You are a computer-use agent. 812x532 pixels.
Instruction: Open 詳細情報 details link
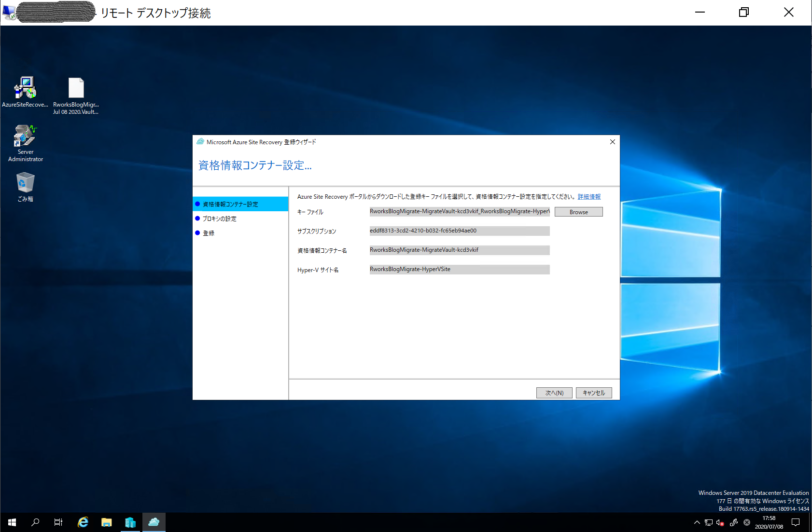point(589,197)
